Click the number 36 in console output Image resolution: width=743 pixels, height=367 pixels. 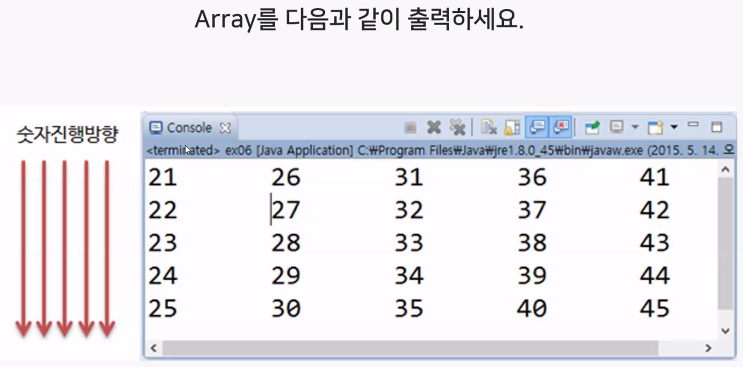tap(532, 177)
